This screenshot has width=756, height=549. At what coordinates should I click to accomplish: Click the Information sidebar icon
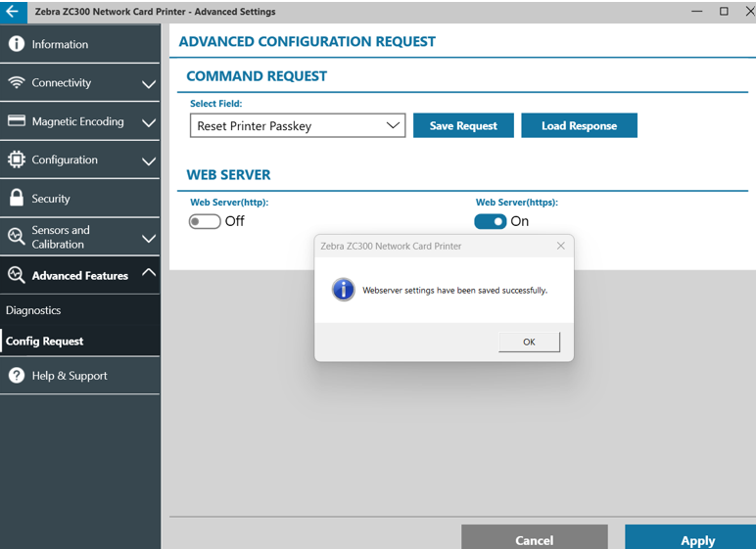tap(16, 44)
